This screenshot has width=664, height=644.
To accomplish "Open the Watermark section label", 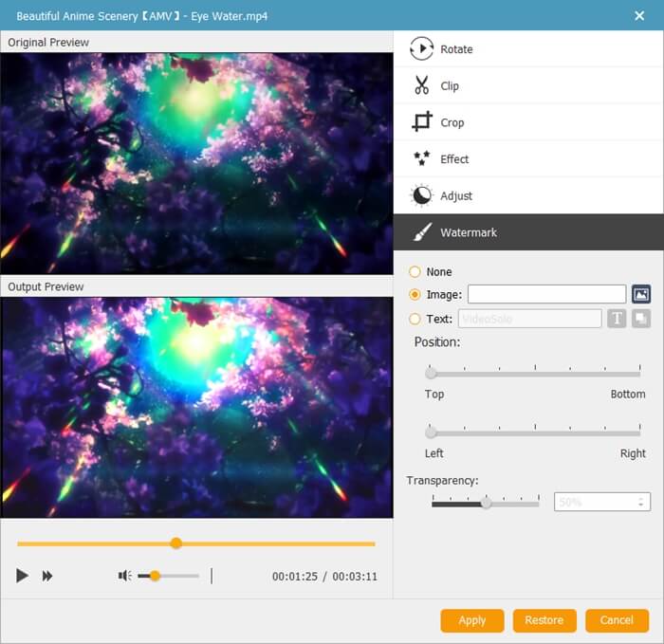I will [469, 232].
